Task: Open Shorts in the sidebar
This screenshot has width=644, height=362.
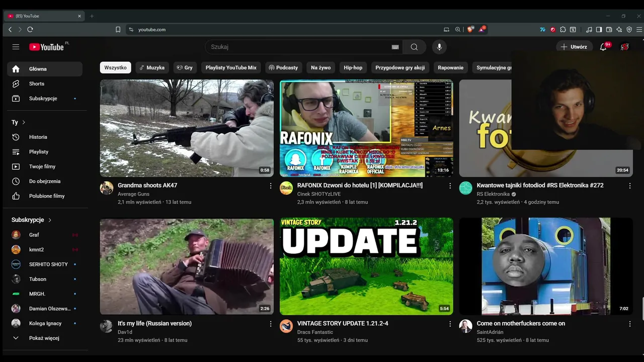Action: [x=45, y=83]
